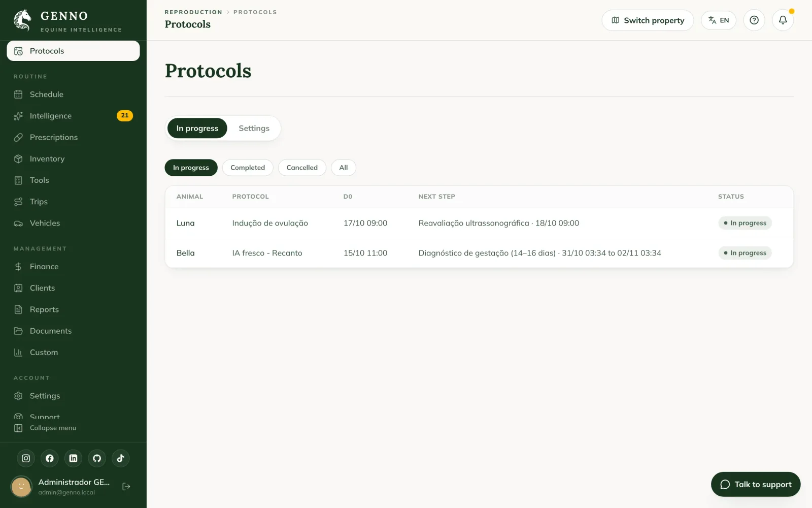Open the Schedule calendar icon

point(18,94)
